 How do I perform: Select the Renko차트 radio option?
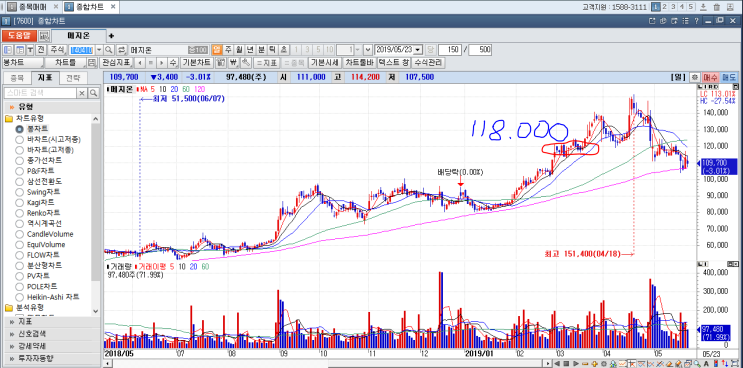[x=19, y=213]
